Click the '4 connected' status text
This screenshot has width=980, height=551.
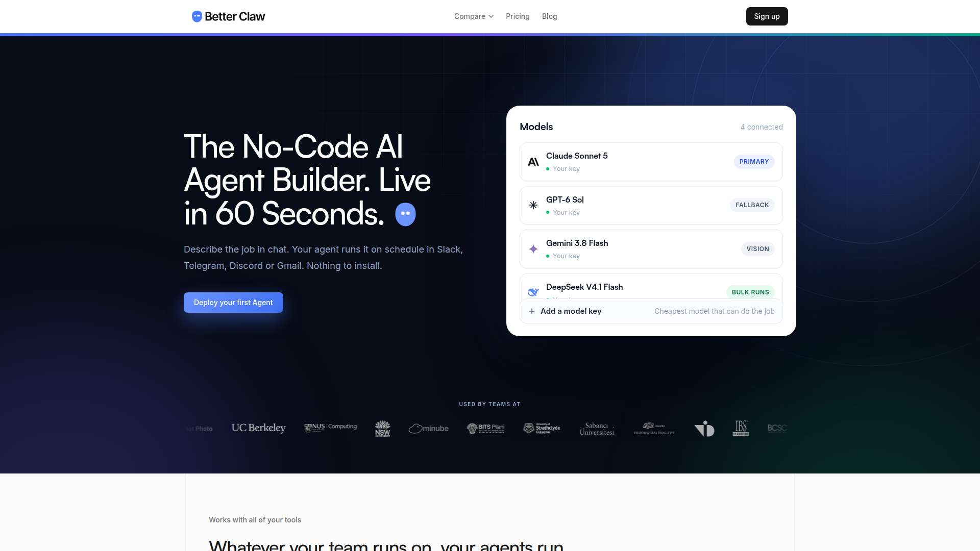762,127
